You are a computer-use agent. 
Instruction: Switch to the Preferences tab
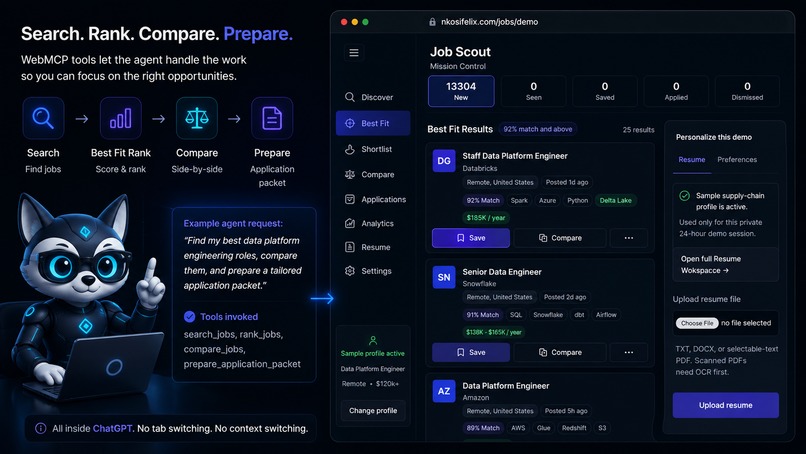(x=737, y=159)
